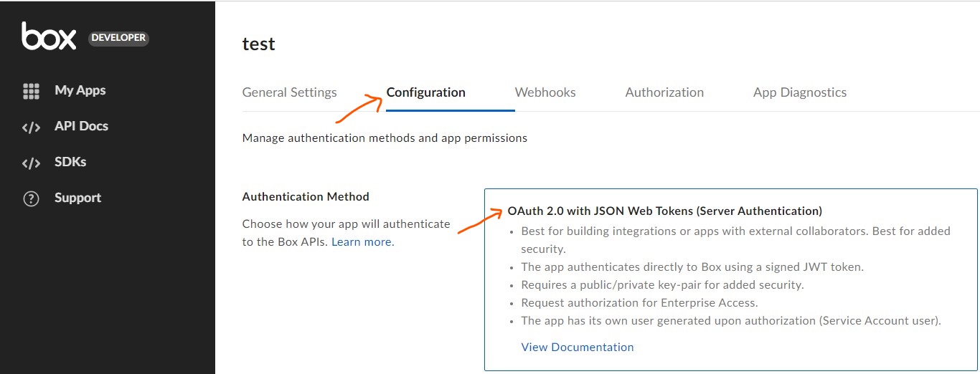Click the Authentication Method heading
This screenshot has height=374, width=980.
pos(306,196)
